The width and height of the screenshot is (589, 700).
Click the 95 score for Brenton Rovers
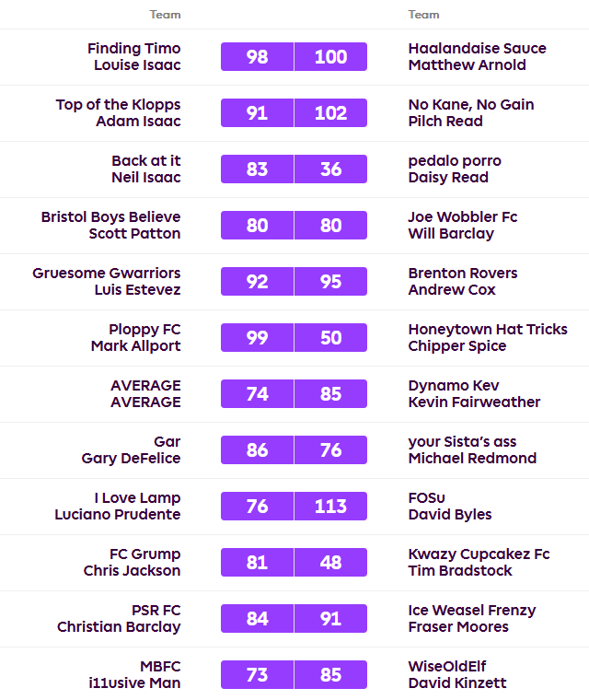330,282
